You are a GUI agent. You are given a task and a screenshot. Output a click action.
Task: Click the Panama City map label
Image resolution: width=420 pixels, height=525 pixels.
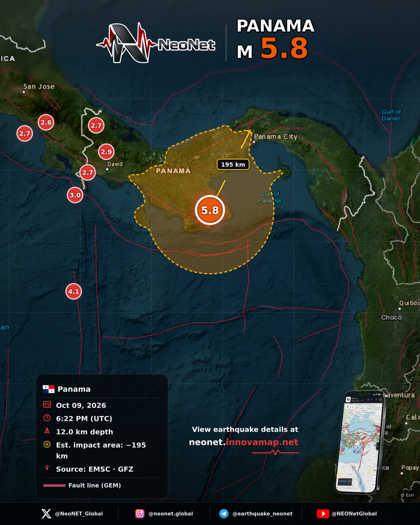tap(276, 136)
